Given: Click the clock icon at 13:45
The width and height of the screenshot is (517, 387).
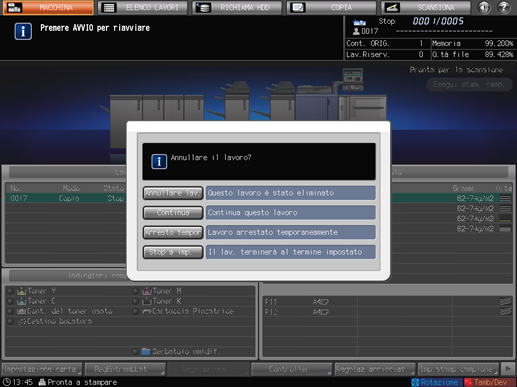Looking at the screenshot, I should coord(7,382).
